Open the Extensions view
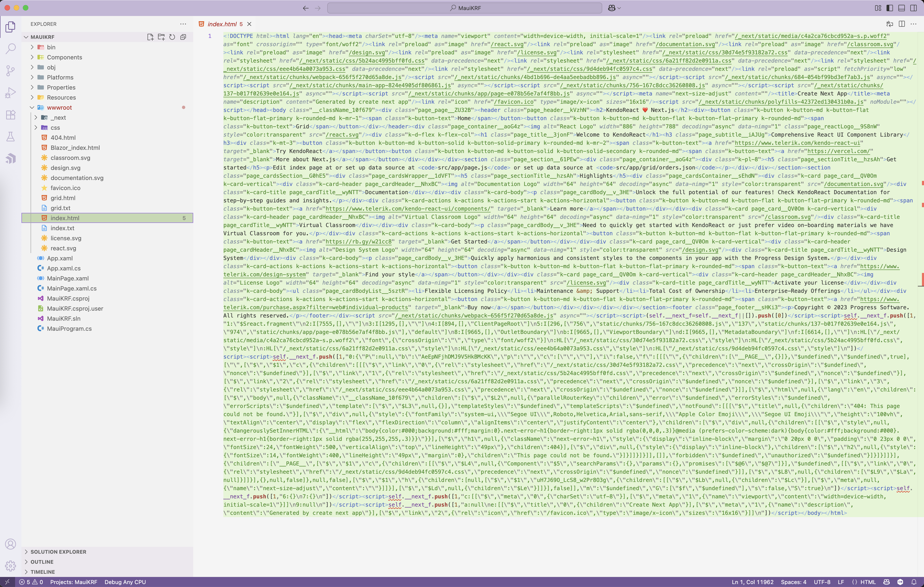Image resolution: width=924 pixels, height=587 pixels. [x=11, y=114]
